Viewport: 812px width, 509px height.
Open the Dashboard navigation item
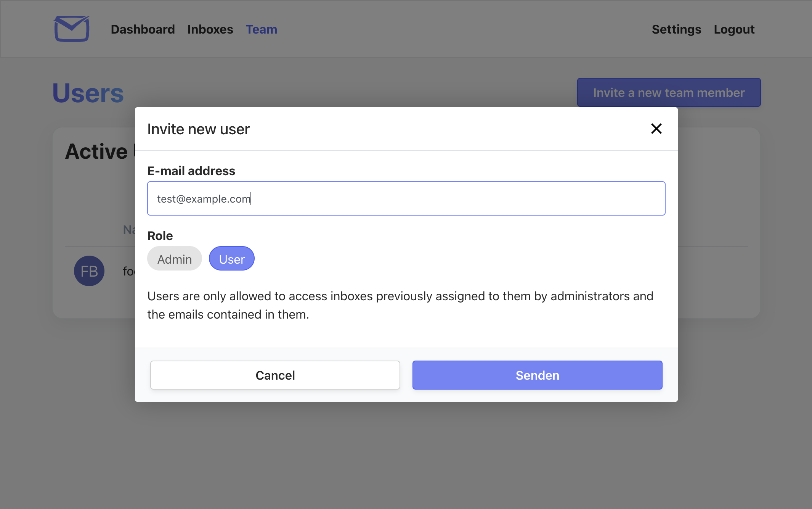143,29
